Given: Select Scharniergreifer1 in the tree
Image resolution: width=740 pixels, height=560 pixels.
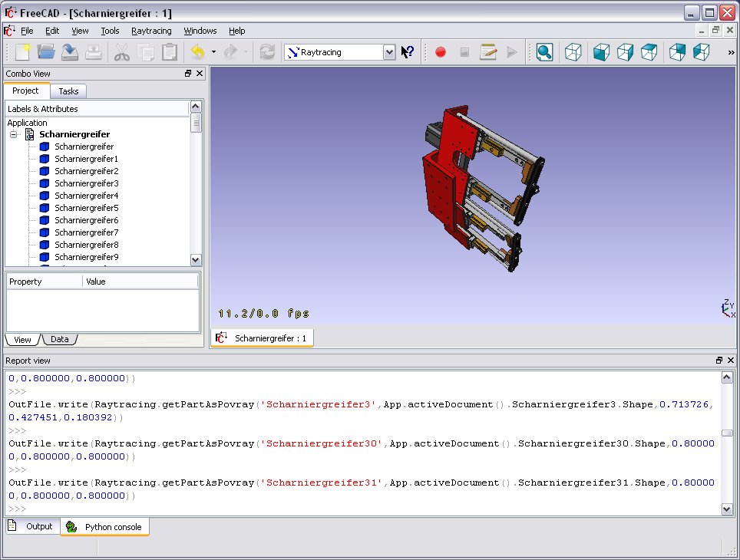Looking at the screenshot, I should click(x=86, y=159).
